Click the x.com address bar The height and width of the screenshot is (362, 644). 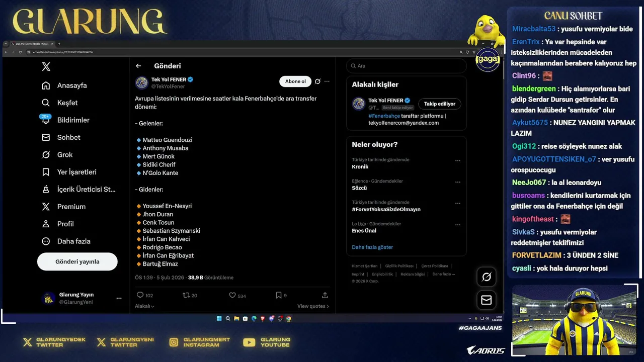point(242,52)
